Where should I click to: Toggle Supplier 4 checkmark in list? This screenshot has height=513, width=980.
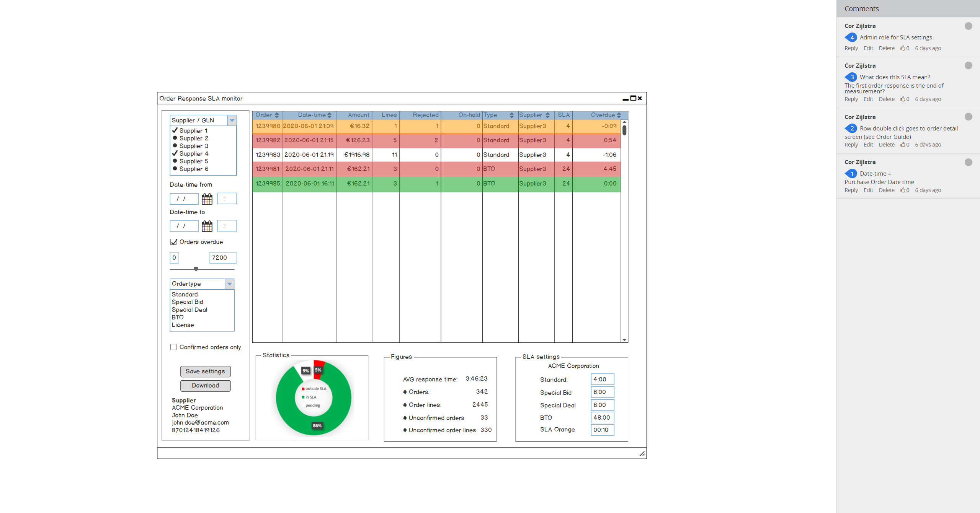click(x=175, y=153)
